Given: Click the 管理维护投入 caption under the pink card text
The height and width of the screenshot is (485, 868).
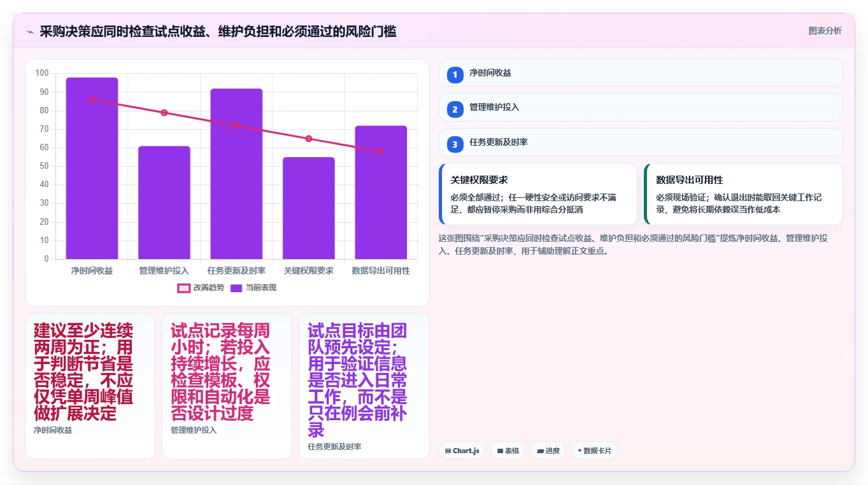Looking at the screenshot, I should click(194, 430).
